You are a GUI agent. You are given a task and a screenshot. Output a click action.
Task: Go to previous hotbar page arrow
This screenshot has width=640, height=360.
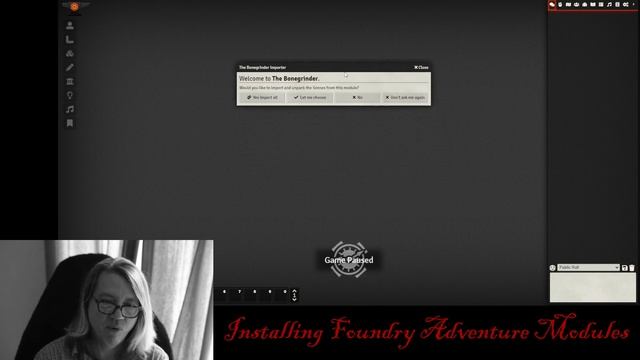coord(294,291)
